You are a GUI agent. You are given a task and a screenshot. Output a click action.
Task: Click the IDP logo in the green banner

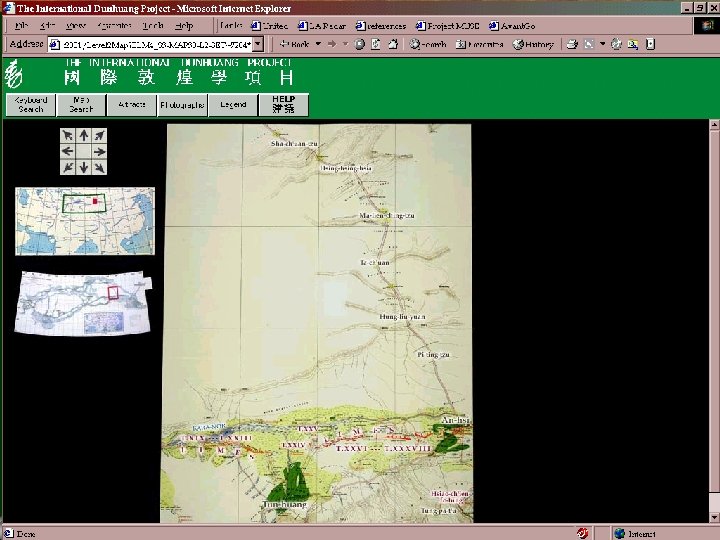13,73
